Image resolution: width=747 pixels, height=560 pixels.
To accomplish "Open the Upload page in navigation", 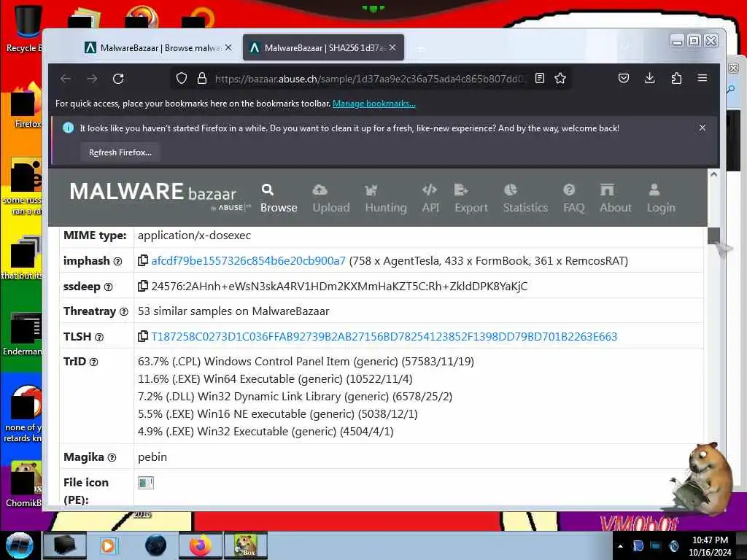I will click(x=331, y=198).
